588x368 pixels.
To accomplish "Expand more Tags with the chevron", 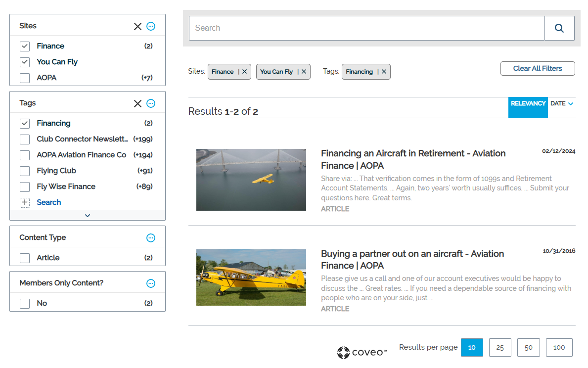I will (x=88, y=215).
